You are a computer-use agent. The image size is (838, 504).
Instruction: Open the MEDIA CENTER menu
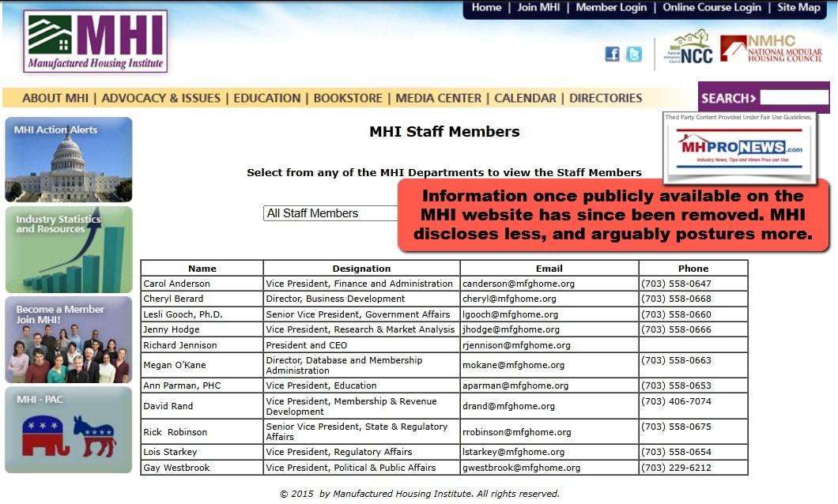click(438, 98)
